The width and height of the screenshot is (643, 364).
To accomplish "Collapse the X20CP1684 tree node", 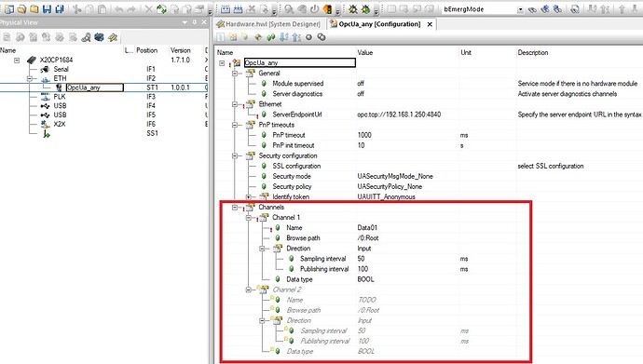I will [17, 61].
